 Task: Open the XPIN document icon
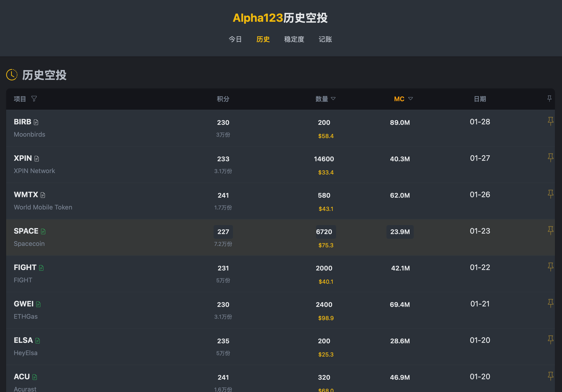(x=37, y=159)
